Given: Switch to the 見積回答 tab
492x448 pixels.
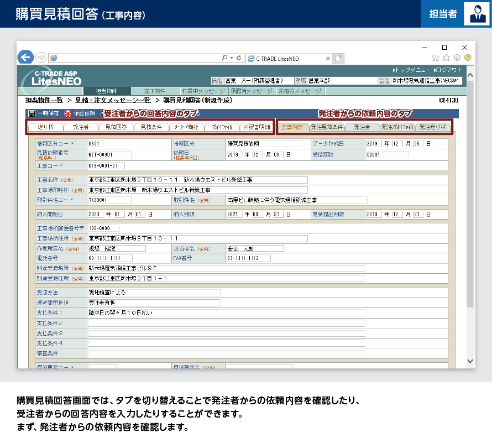Looking at the screenshot, I should 116,127.
